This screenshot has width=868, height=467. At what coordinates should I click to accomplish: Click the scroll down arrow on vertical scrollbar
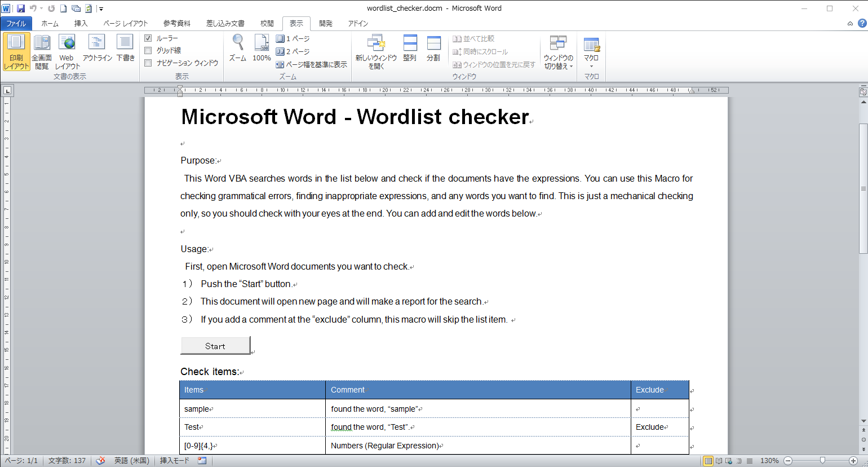pos(863,421)
